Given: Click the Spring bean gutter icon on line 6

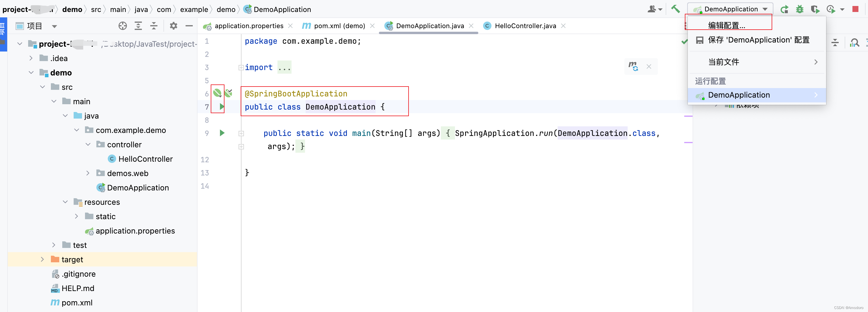Looking at the screenshot, I should point(217,93).
